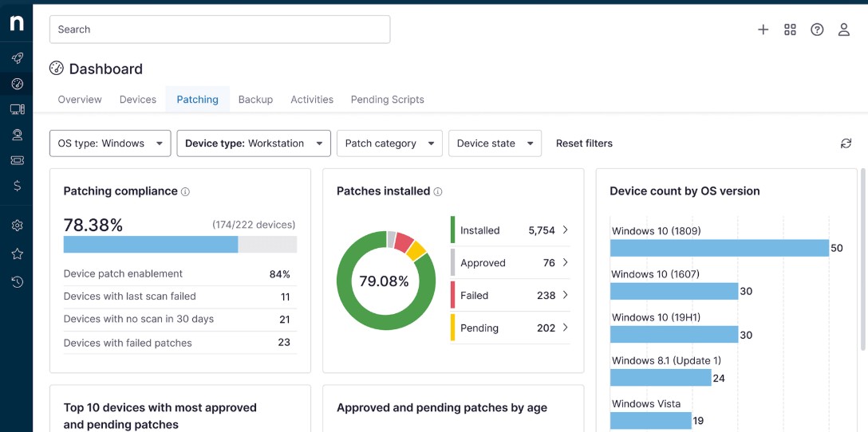Open the apps grid icon in header
Screen dimensions: 868x432
[x=790, y=29]
